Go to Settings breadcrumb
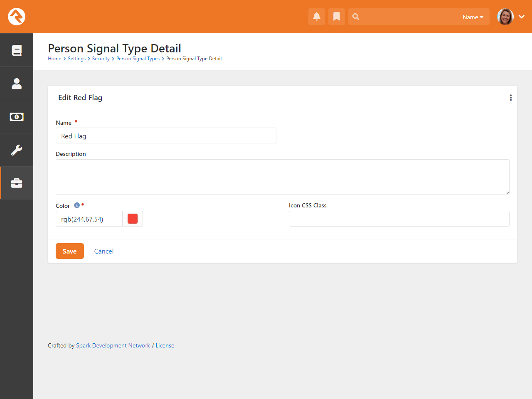This screenshot has height=399, width=532. (x=77, y=59)
